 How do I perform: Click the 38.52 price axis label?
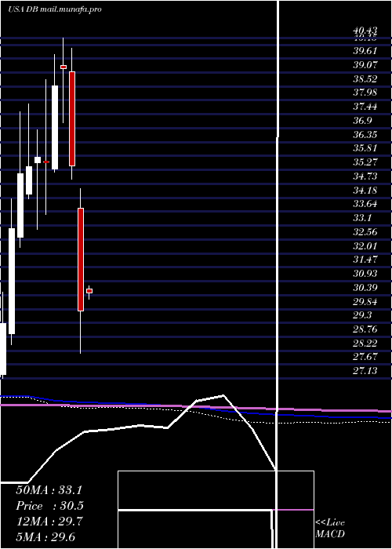point(365,78)
